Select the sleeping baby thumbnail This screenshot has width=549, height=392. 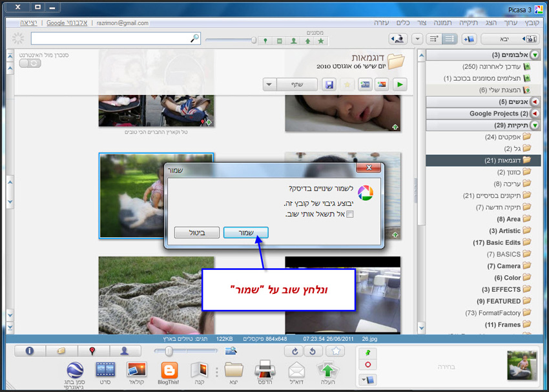343,113
